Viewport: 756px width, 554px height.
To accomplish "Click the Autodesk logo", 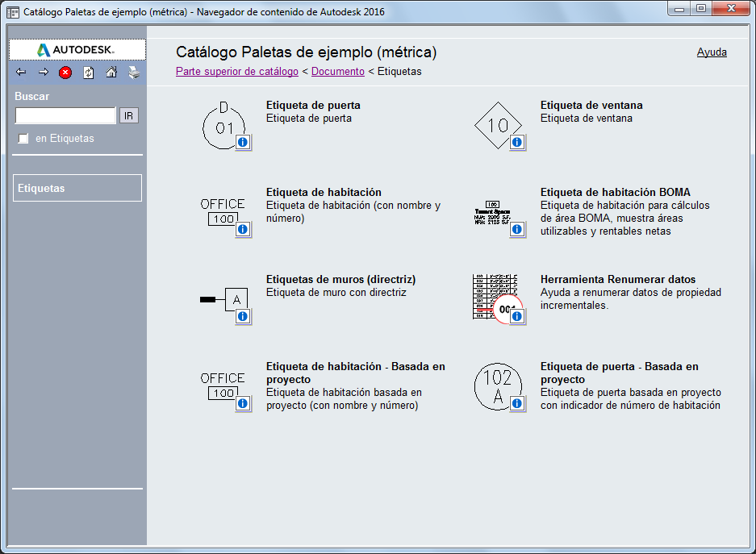I will pos(77,50).
